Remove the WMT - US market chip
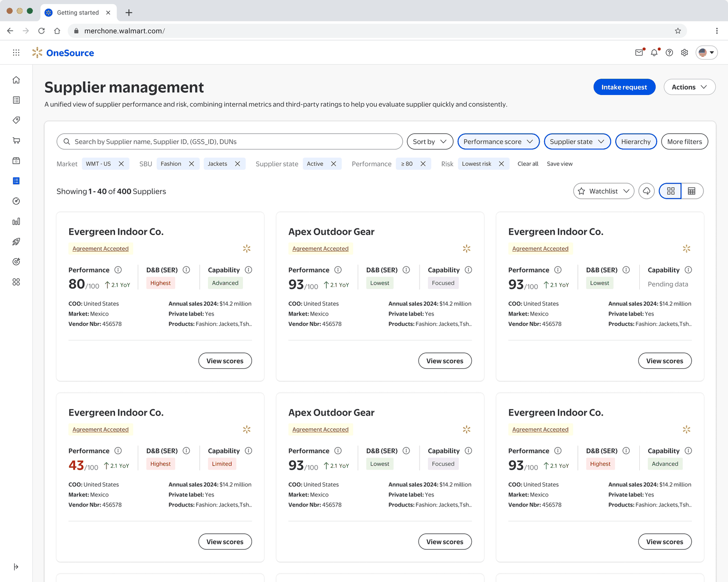Image resolution: width=728 pixels, height=582 pixels. click(121, 164)
